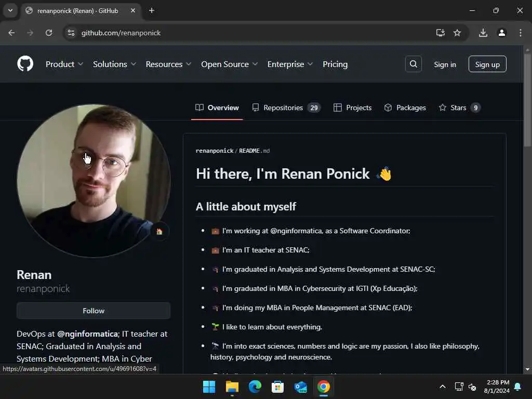Viewport: 532px width, 399px height.
Task: Click the text "I like to learn about everything."
Action: coord(272,327)
